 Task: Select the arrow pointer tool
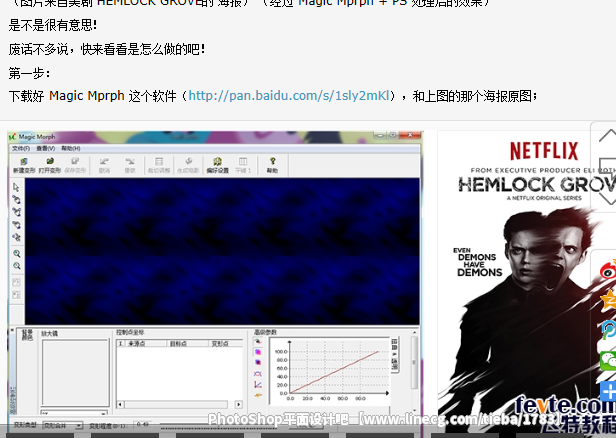pos(16,187)
